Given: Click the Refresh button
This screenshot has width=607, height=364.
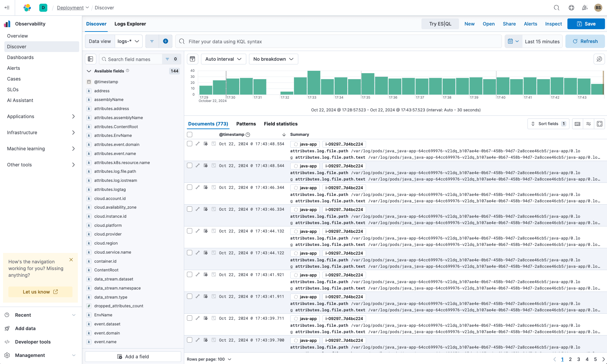Looking at the screenshot, I should [x=585, y=41].
